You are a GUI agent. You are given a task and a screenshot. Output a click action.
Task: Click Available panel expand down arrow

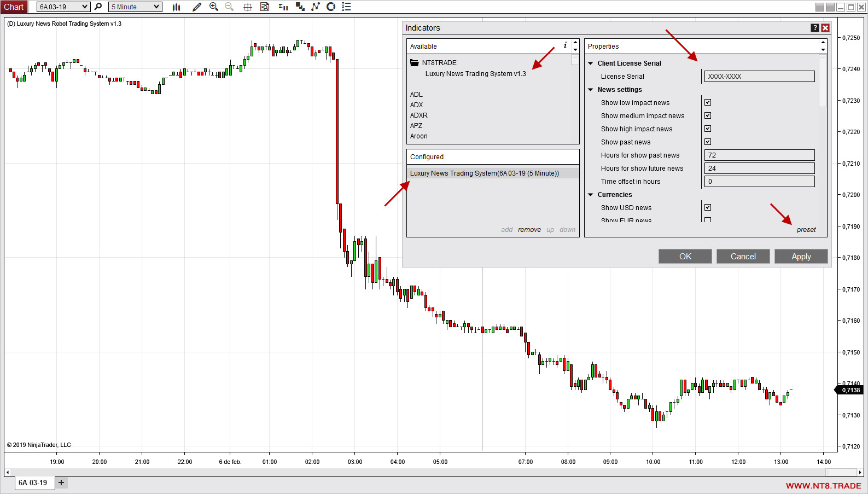(575, 49)
